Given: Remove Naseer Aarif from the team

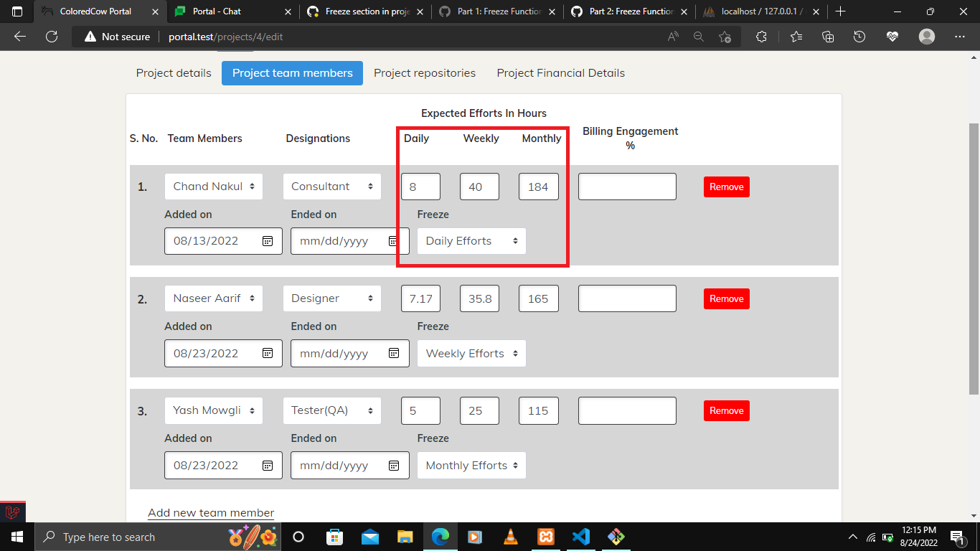Looking at the screenshot, I should point(726,298).
